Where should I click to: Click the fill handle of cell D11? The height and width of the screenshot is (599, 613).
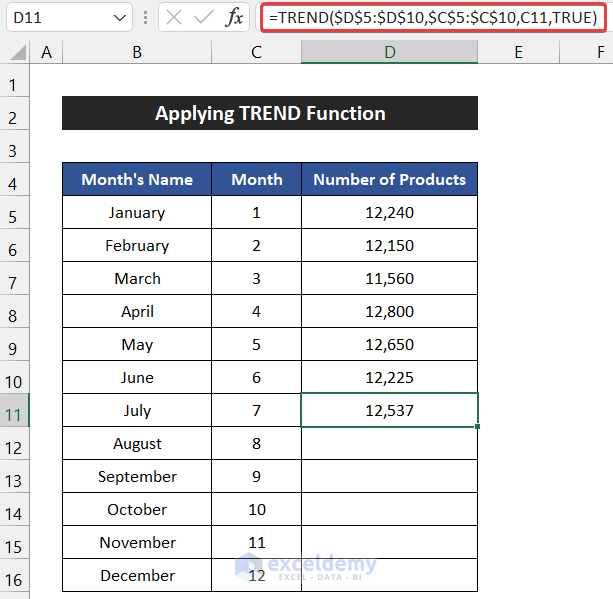coord(478,427)
